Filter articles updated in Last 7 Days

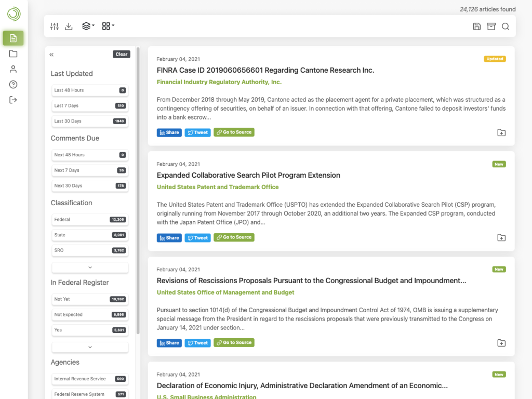tap(89, 105)
